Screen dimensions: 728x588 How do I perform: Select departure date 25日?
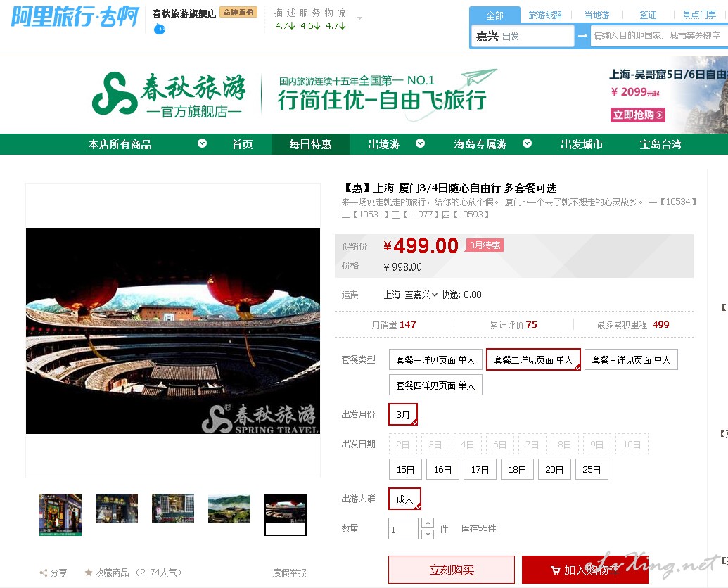(x=592, y=470)
